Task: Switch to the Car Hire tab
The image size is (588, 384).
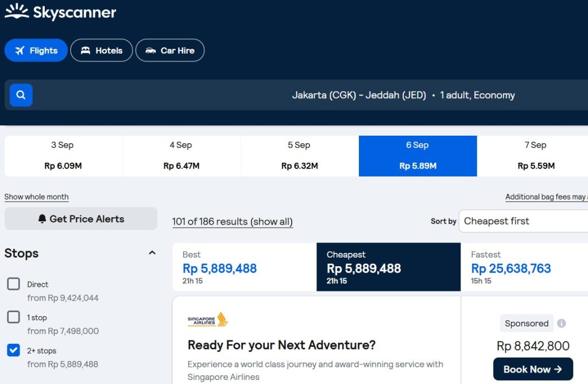Action: (170, 51)
